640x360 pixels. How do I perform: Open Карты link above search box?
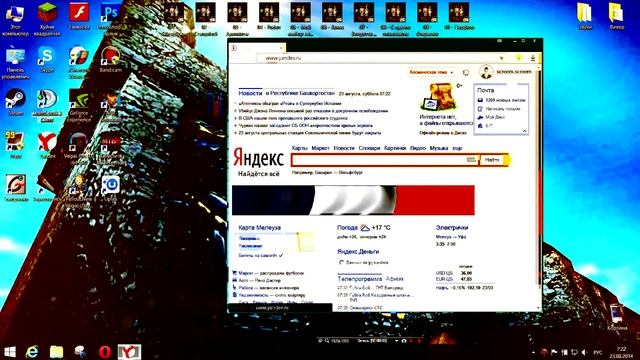click(x=300, y=148)
